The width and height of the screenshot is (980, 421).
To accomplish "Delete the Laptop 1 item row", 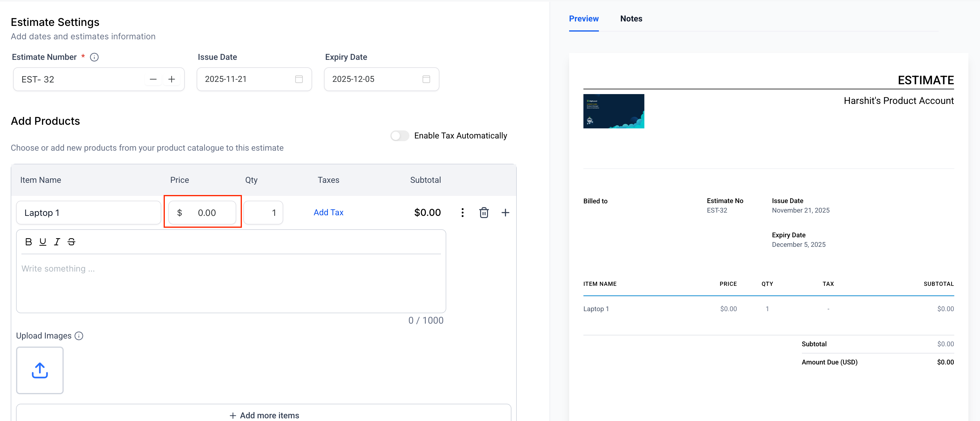I will pos(483,212).
